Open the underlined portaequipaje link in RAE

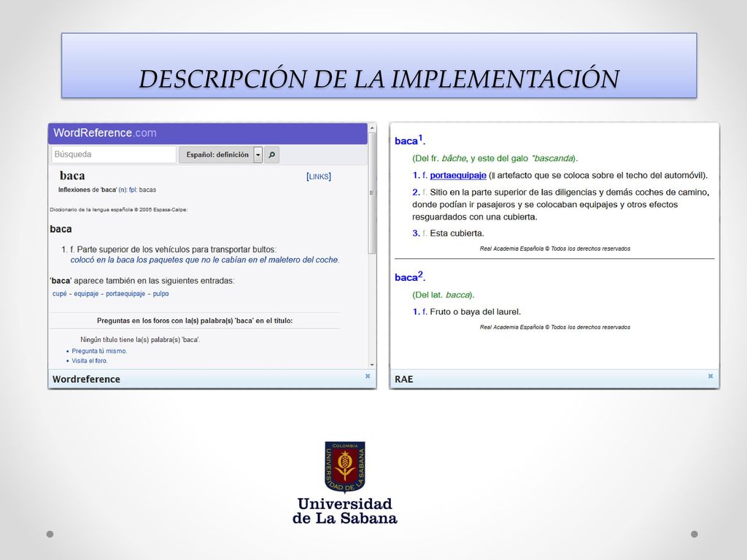(x=458, y=175)
